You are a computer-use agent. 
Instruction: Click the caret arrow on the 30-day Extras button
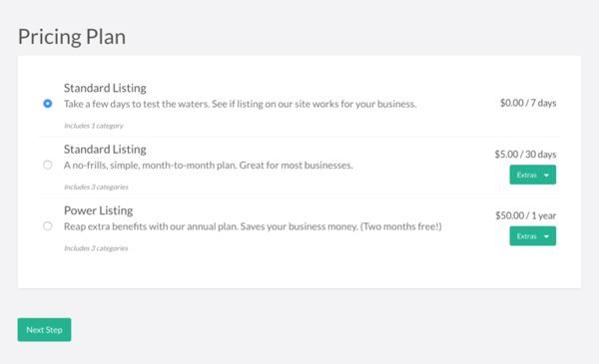546,176
